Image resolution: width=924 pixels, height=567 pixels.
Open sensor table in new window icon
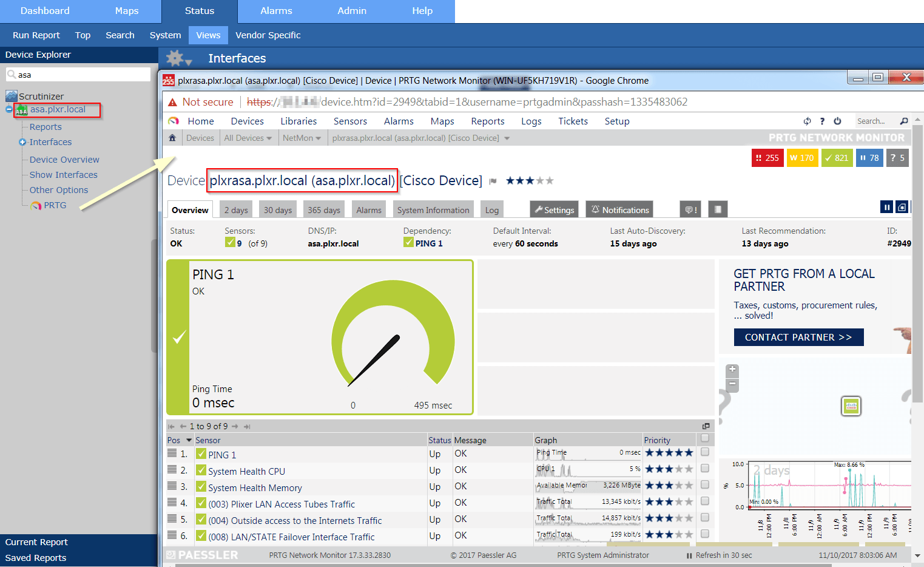[706, 426]
